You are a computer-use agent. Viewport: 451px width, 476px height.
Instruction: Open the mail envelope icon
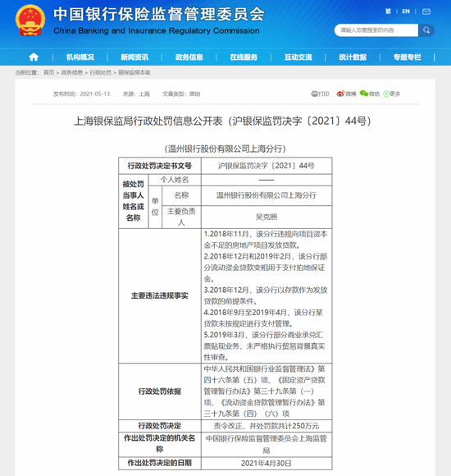click(426, 11)
